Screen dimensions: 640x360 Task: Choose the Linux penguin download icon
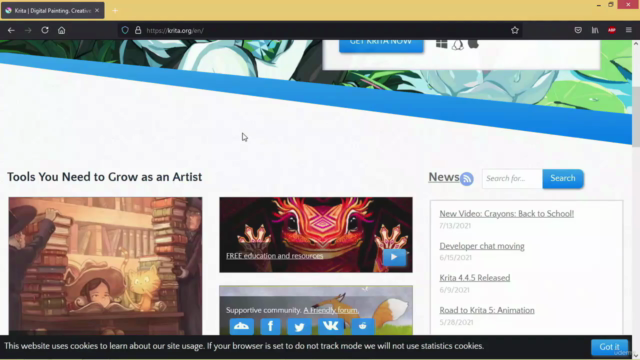(458, 44)
